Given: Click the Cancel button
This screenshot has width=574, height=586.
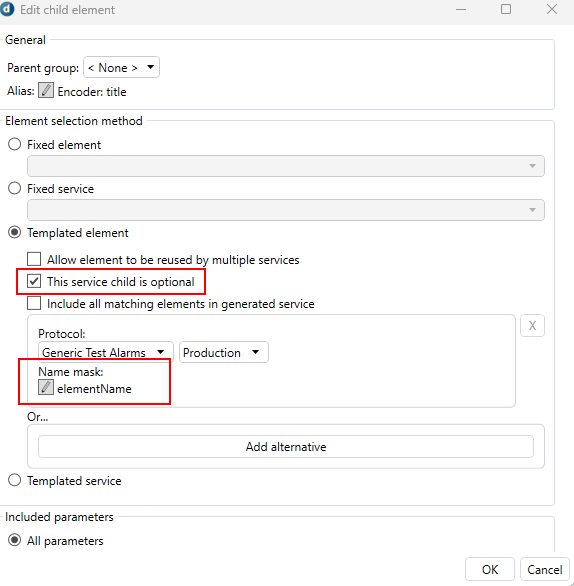Looking at the screenshot, I should click(544, 570).
